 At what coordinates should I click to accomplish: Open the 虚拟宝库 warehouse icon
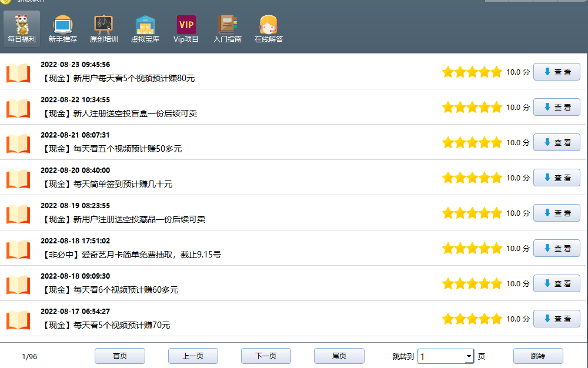[145, 25]
